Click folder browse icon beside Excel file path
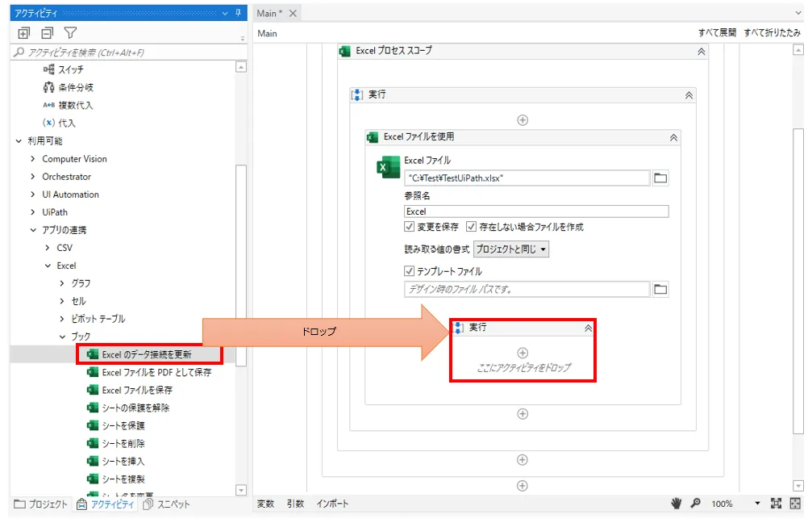The image size is (812, 523). (x=660, y=178)
